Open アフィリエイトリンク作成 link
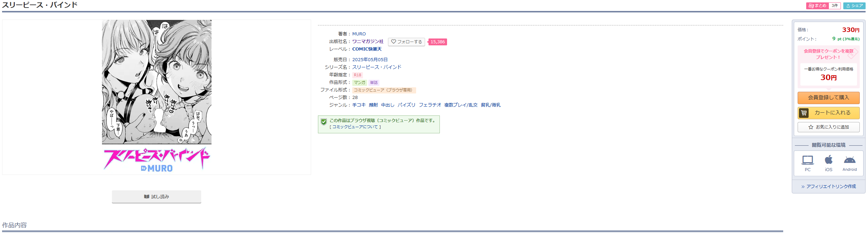 click(x=831, y=187)
